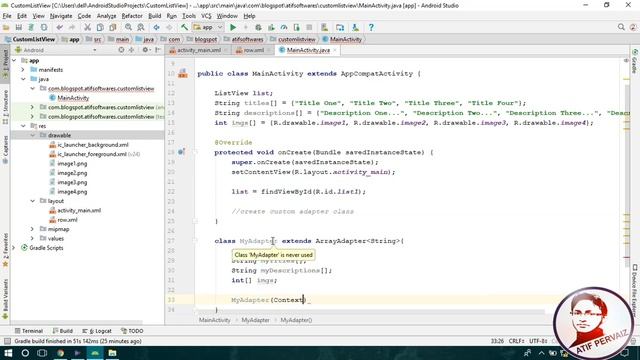Click MyAdapter in the editor breadcrumb bar
Viewport: 640px width, 360px height.
pyautogui.click(x=255, y=320)
